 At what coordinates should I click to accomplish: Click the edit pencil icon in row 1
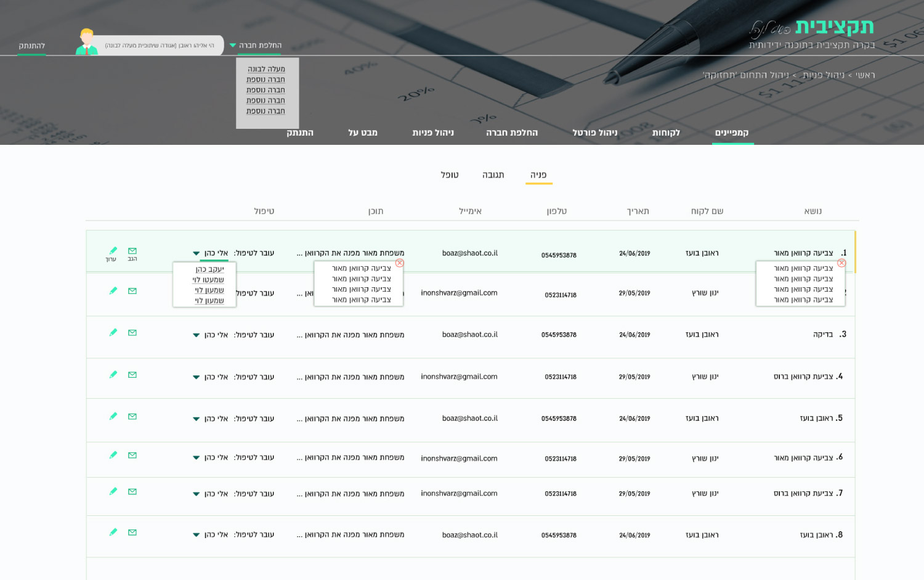(113, 250)
